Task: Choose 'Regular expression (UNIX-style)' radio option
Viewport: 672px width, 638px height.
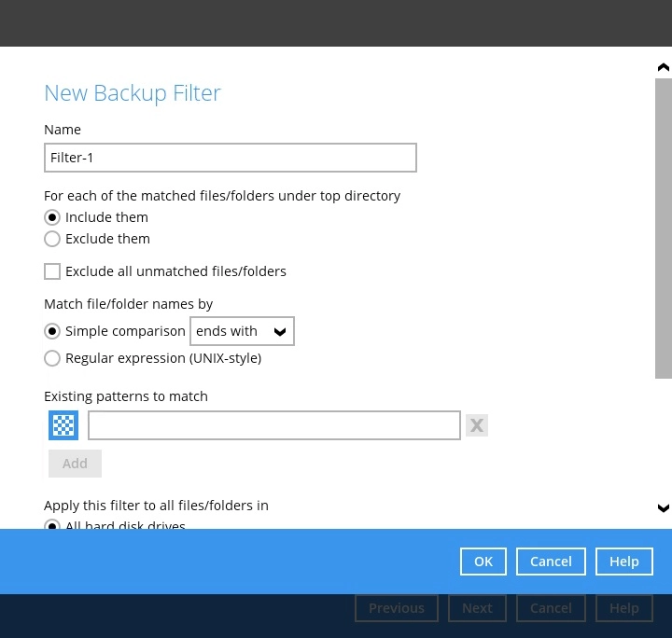Action: click(52, 358)
